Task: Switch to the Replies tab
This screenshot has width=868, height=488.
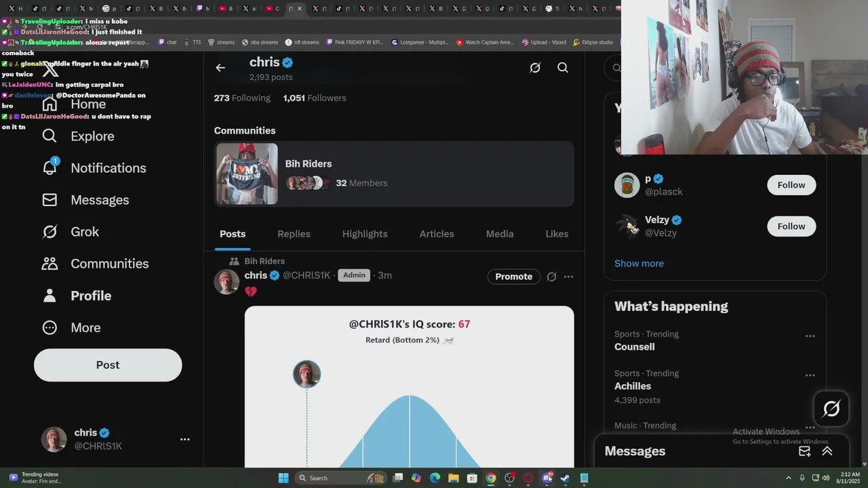Action: click(294, 234)
